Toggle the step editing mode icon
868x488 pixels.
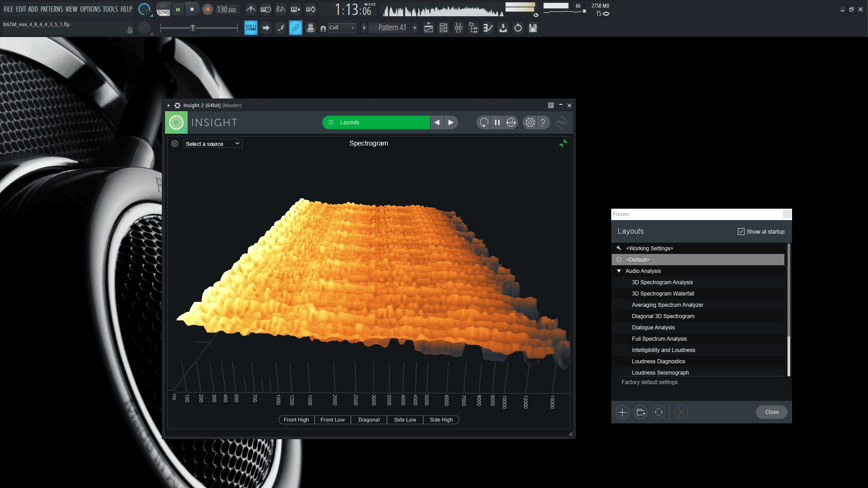281,28
